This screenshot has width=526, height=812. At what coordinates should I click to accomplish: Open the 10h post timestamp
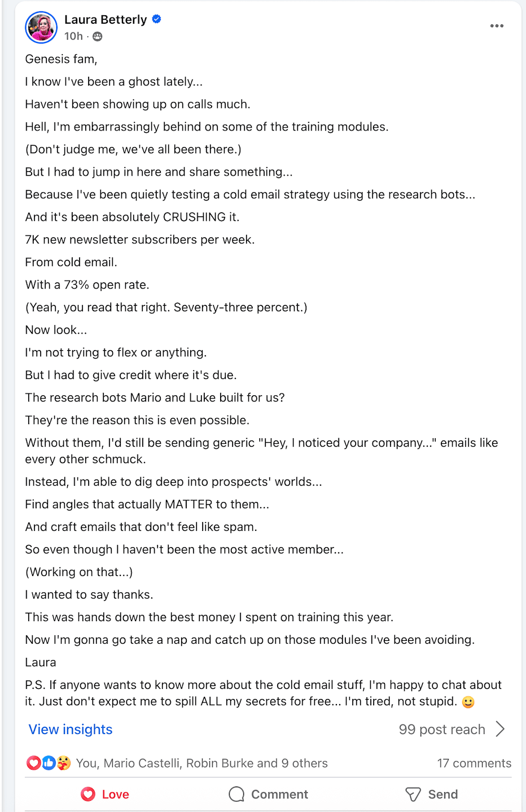tap(73, 37)
